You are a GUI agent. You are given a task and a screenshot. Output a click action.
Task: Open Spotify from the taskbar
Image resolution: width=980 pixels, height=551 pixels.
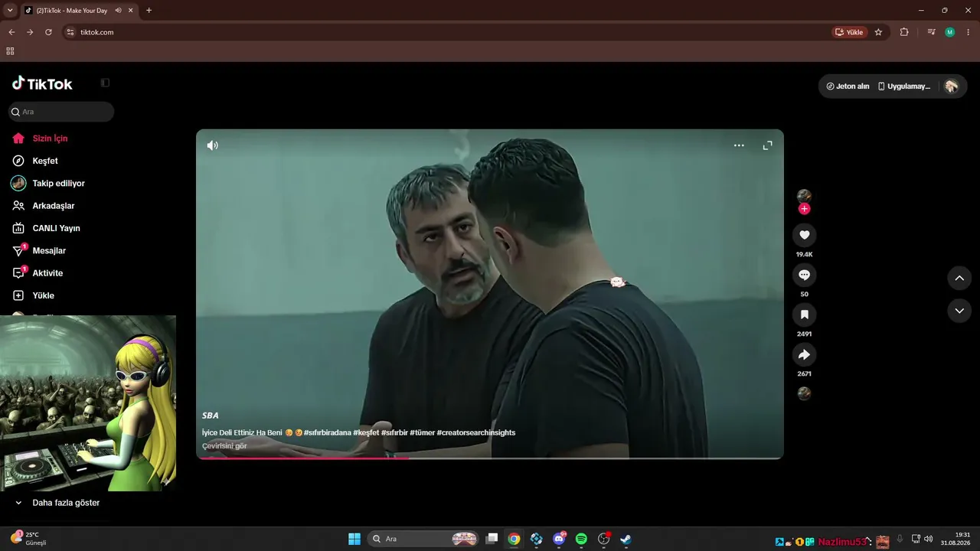pyautogui.click(x=581, y=539)
